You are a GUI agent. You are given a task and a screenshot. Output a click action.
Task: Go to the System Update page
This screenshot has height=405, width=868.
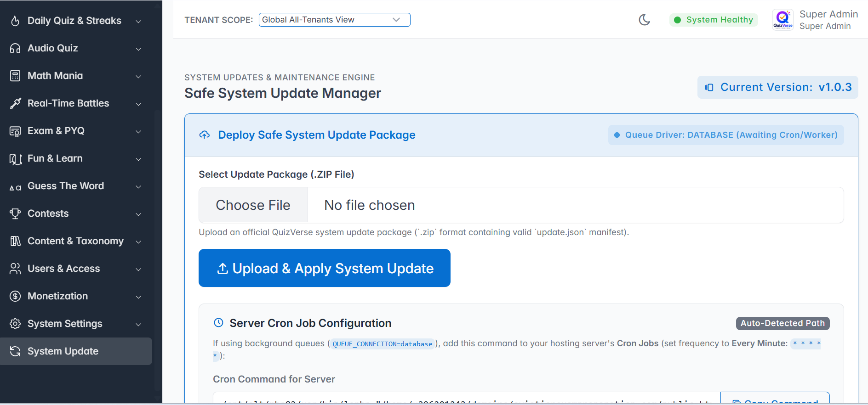(76, 351)
